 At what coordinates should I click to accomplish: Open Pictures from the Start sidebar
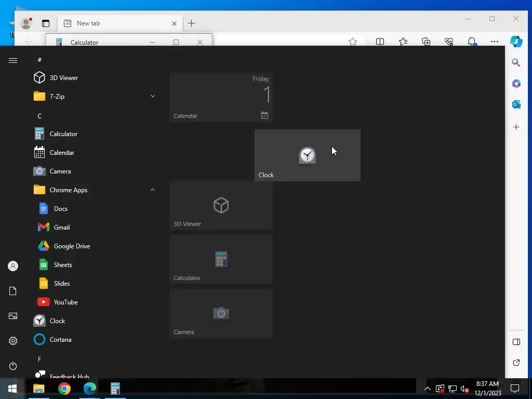tap(13, 316)
